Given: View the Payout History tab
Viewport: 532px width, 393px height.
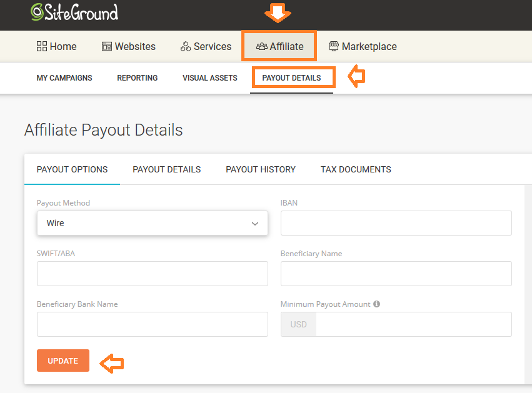Looking at the screenshot, I should pyautogui.click(x=261, y=169).
